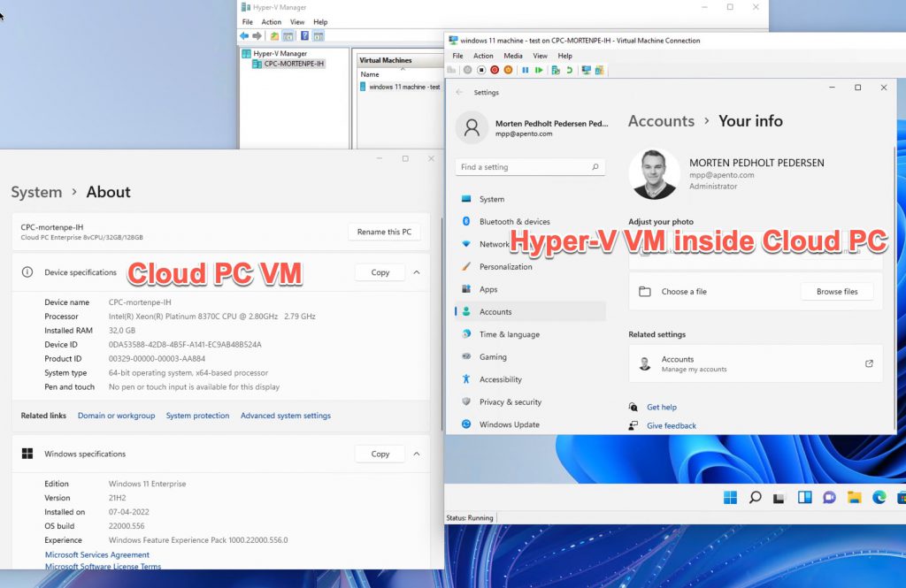Click the orange Save icon in VM Connection toolbar

tap(508, 70)
